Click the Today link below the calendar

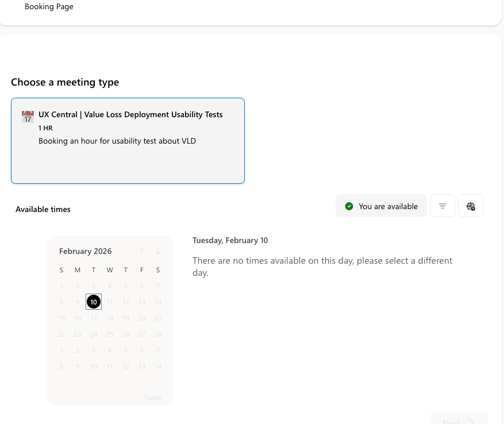tap(152, 397)
